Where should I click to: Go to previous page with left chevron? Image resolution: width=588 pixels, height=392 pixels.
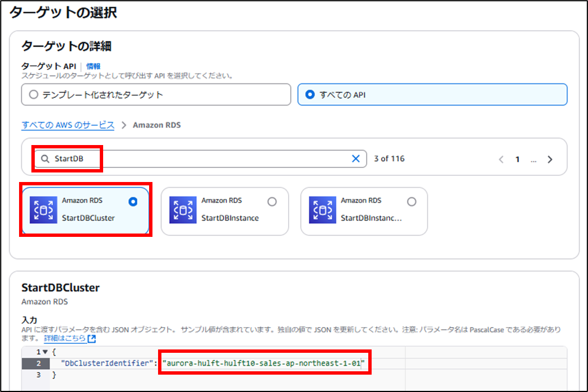click(x=501, y=159)
